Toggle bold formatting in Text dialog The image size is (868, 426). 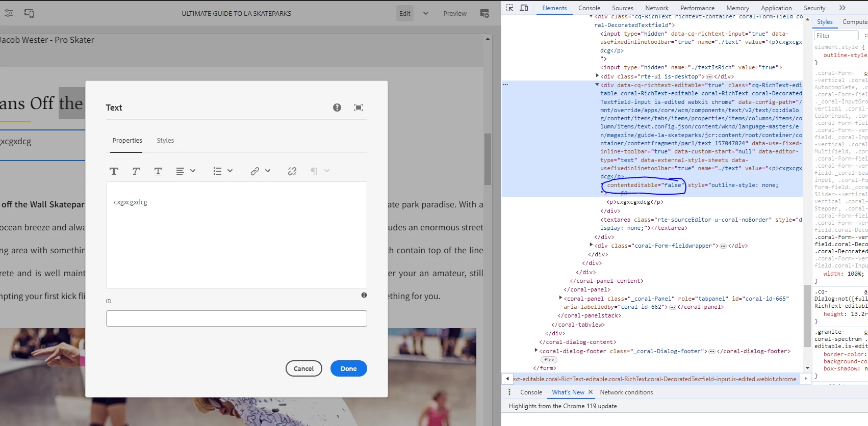coord(114,171)
